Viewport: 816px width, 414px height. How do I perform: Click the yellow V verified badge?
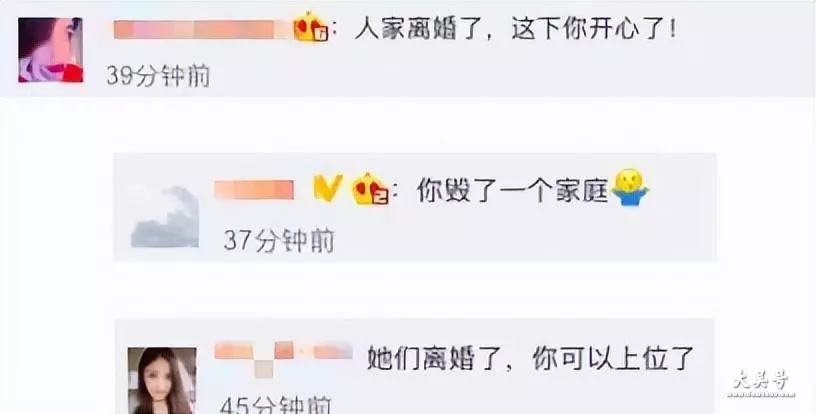[x=328, y=188]
